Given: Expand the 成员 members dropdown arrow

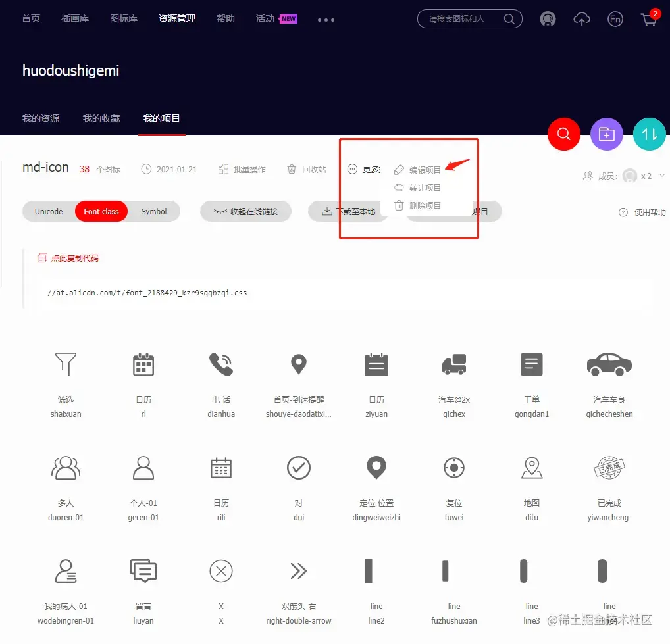Looking at the screenshot, I should pos(662,176).
